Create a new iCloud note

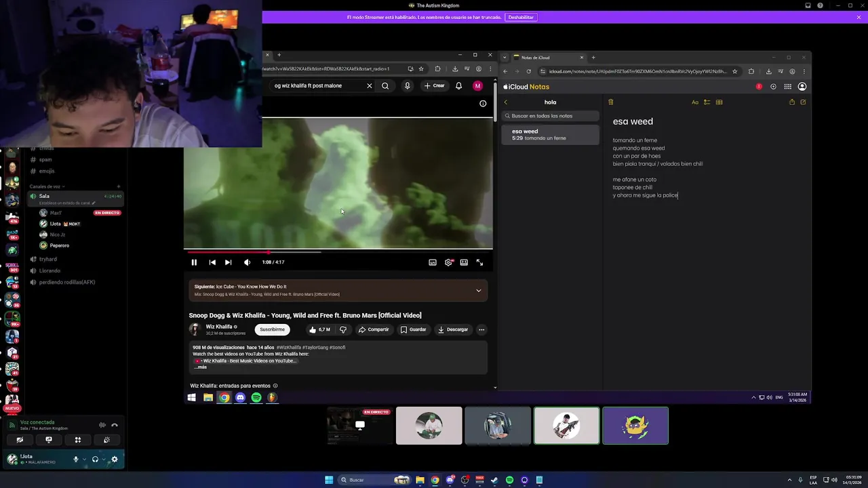[x=803, y=102]
